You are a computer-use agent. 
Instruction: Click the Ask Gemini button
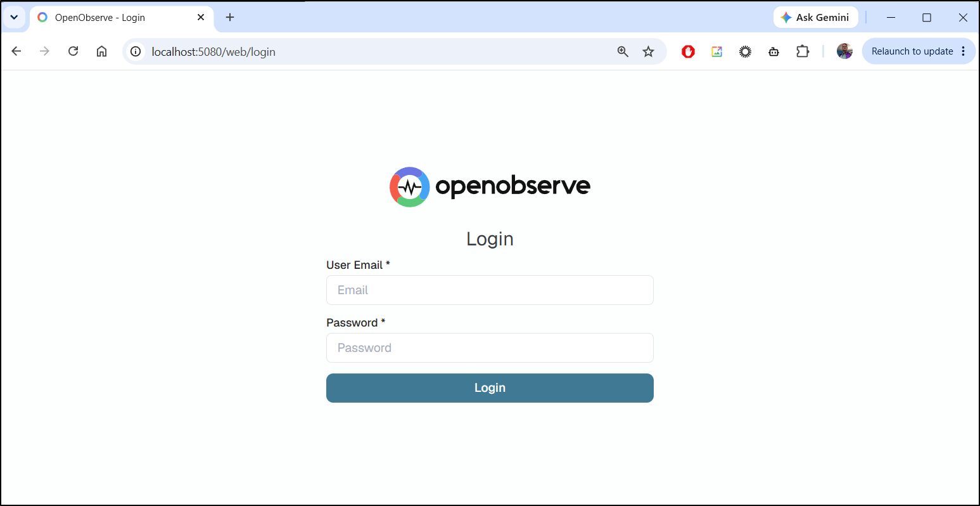pyautogui.click(x=815, y=17)
